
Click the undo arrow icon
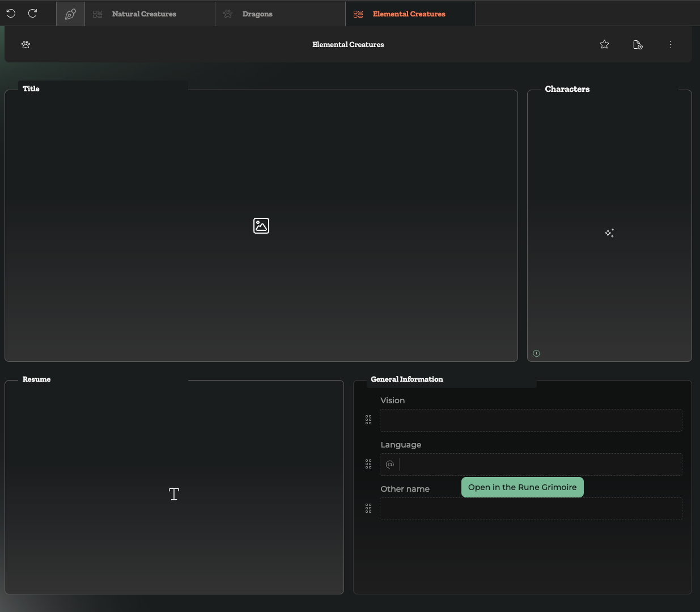(11, 13)
